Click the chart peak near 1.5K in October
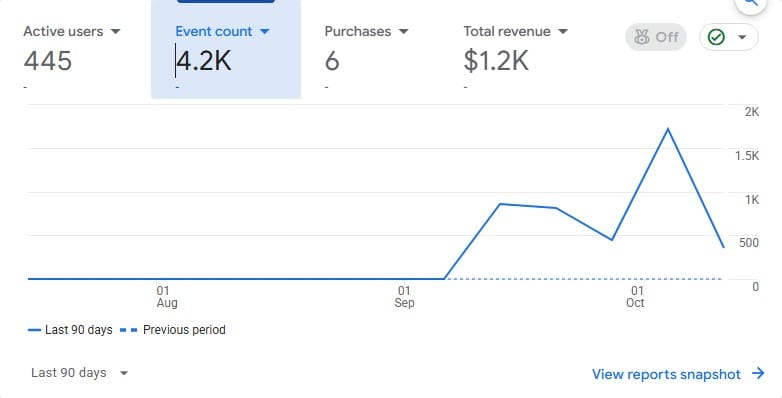The image size is (782, 398). coord(668,129)
